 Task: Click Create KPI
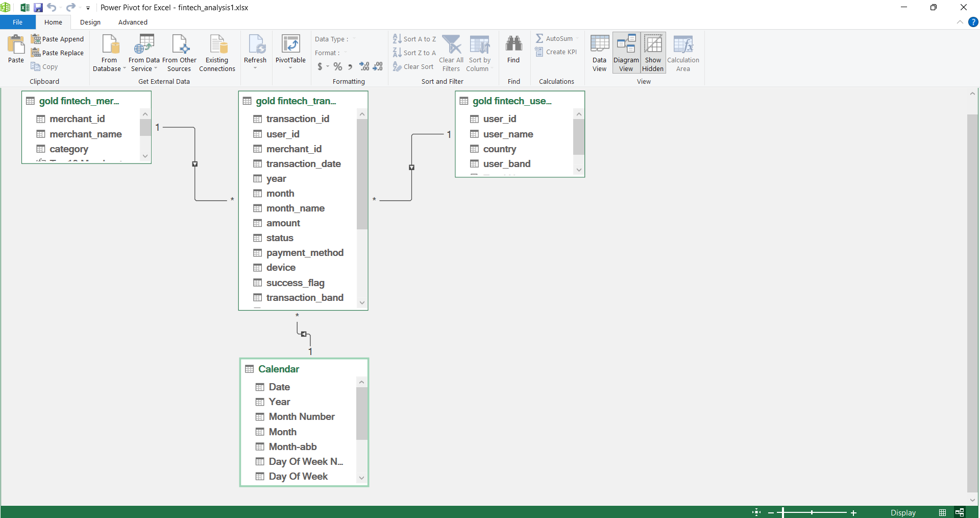[x=556, y=52]
